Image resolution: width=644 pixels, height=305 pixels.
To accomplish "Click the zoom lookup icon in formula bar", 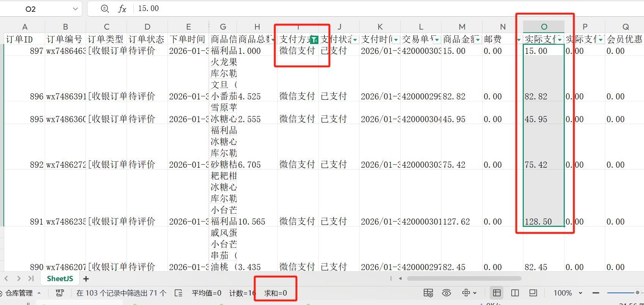I will click(105, 9).
